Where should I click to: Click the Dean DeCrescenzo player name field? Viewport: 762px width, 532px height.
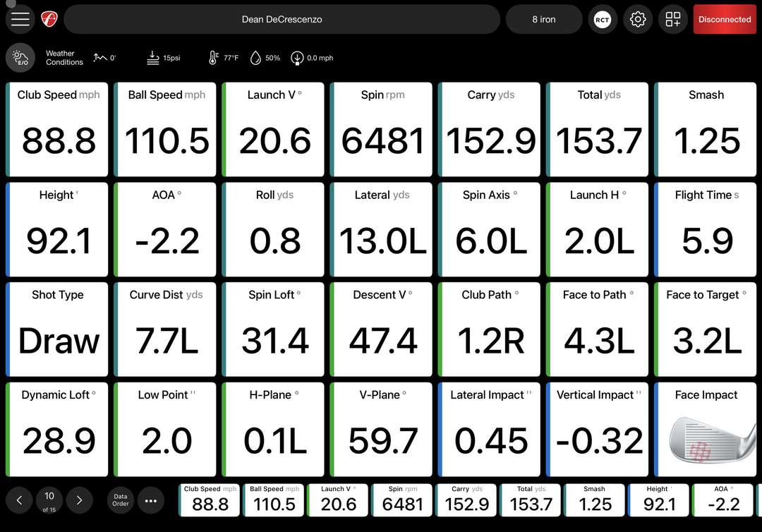[282, 19]
